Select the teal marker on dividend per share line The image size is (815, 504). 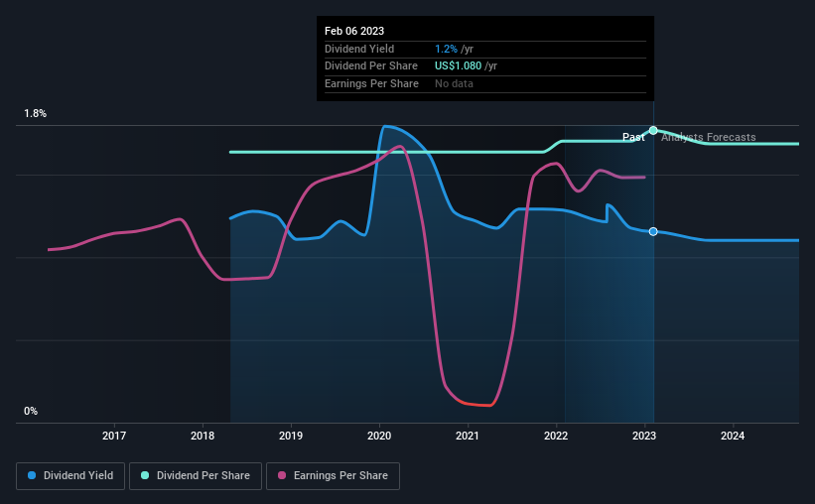pyautogui.click(x=653, y=130)
